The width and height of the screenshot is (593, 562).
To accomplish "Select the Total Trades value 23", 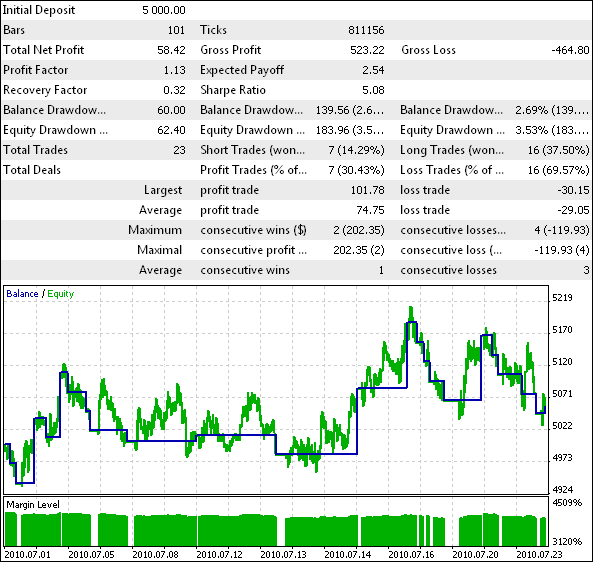I will [180, 151].
